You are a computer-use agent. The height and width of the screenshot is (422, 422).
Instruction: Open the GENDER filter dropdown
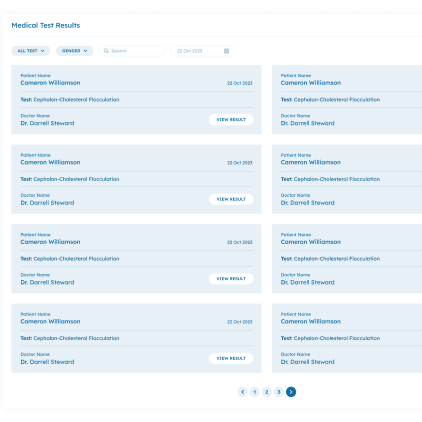pyautogui.click(x=74, y=51)
